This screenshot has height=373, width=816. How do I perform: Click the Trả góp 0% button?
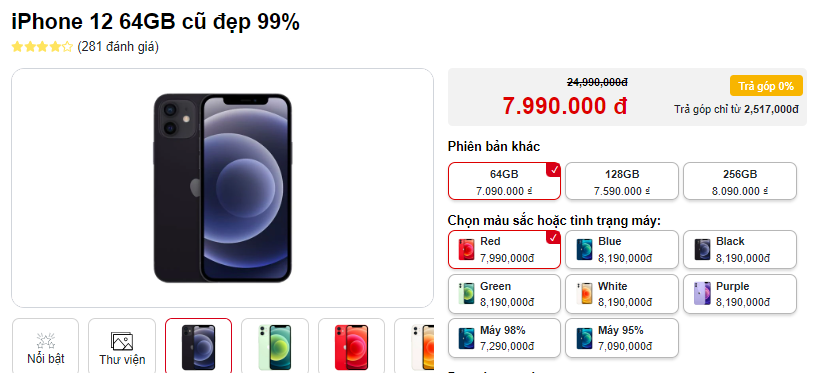tap(766, 86)
